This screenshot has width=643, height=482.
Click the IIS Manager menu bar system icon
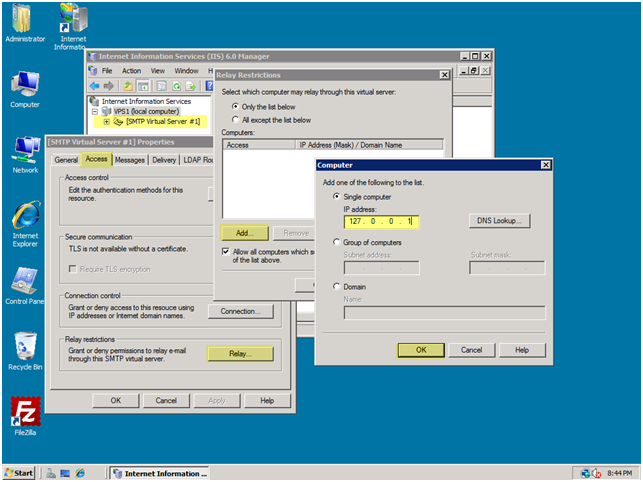click(93, 71)
